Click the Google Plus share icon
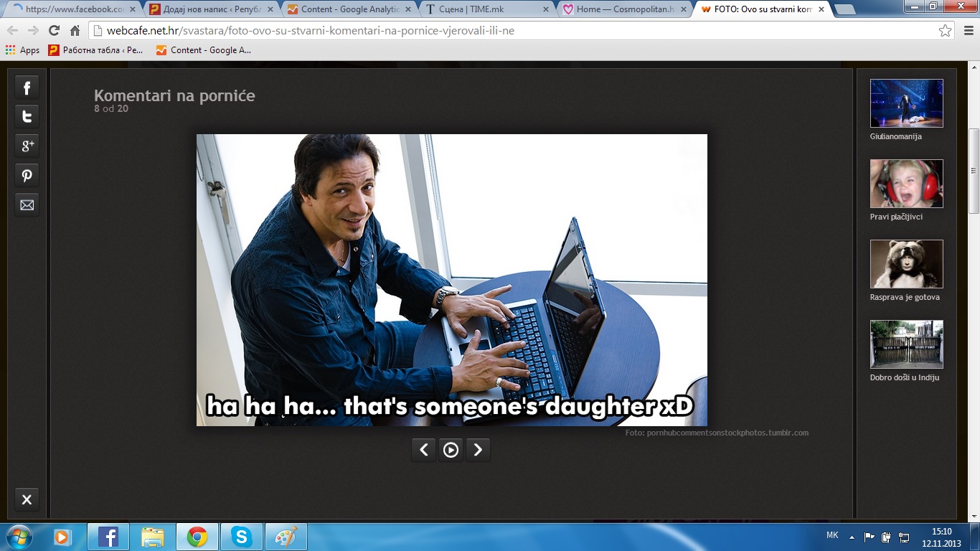 pyautogui.click(x=27, y=146)
